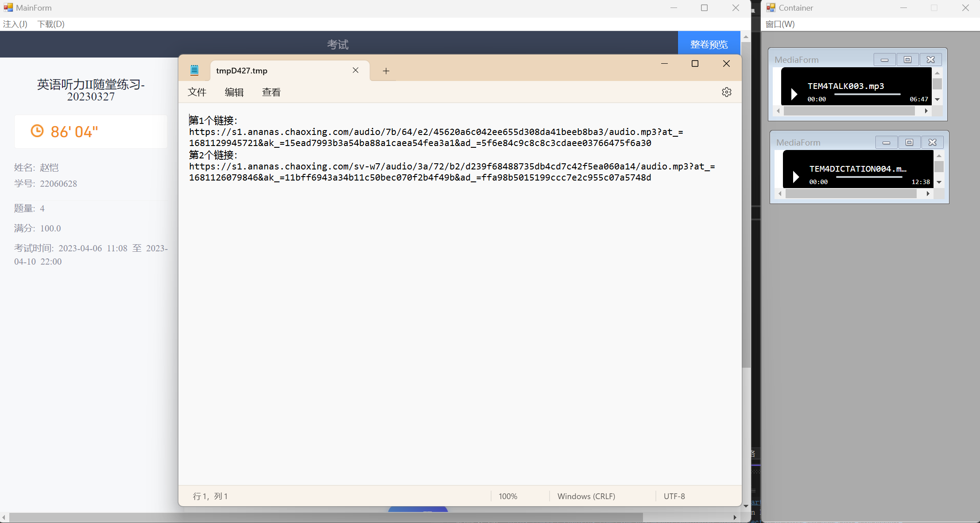980x523 pixels.
Task: Open Notepad settings gear icon
Action: [x=726, y=92]
